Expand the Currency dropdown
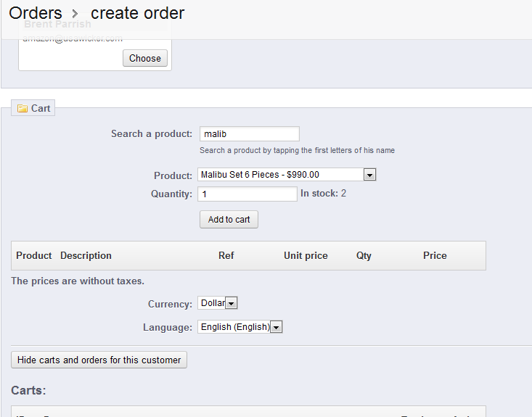The width and height of the screenshot is (532, 417). 232,303
